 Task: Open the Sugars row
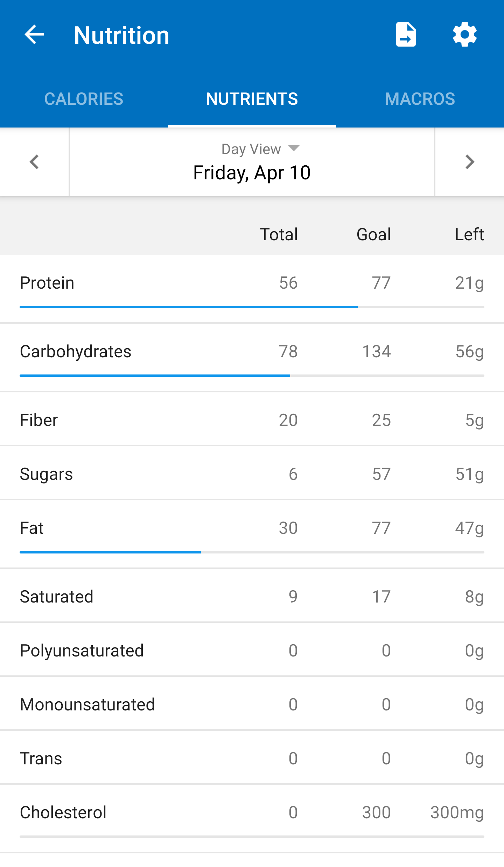coord(252,474)
